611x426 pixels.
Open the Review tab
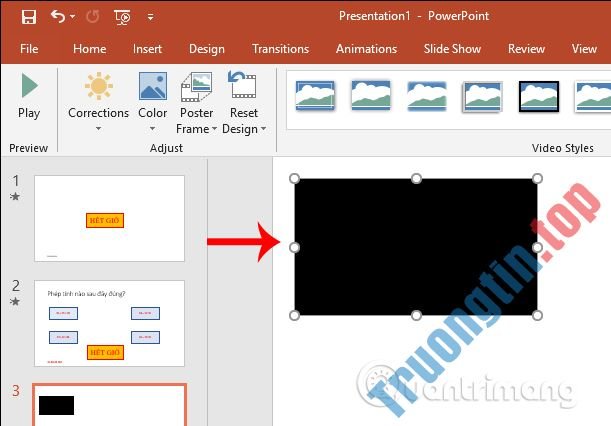coord(526,49)
